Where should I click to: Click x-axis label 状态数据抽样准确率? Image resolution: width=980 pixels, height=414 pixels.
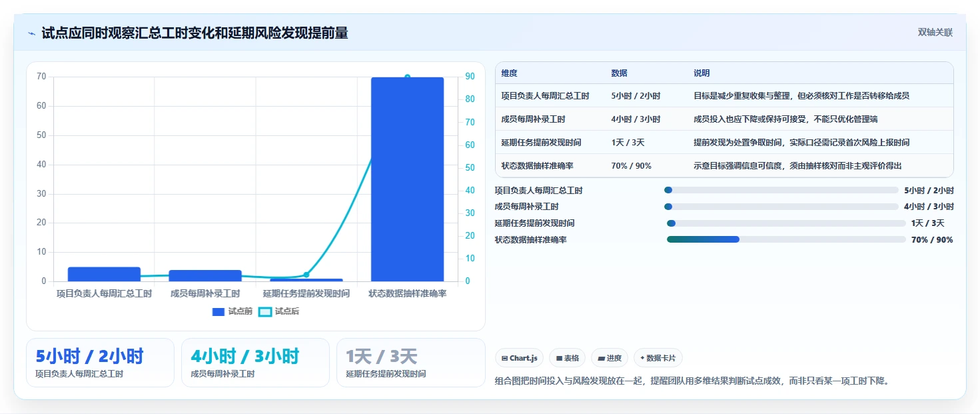407,293
